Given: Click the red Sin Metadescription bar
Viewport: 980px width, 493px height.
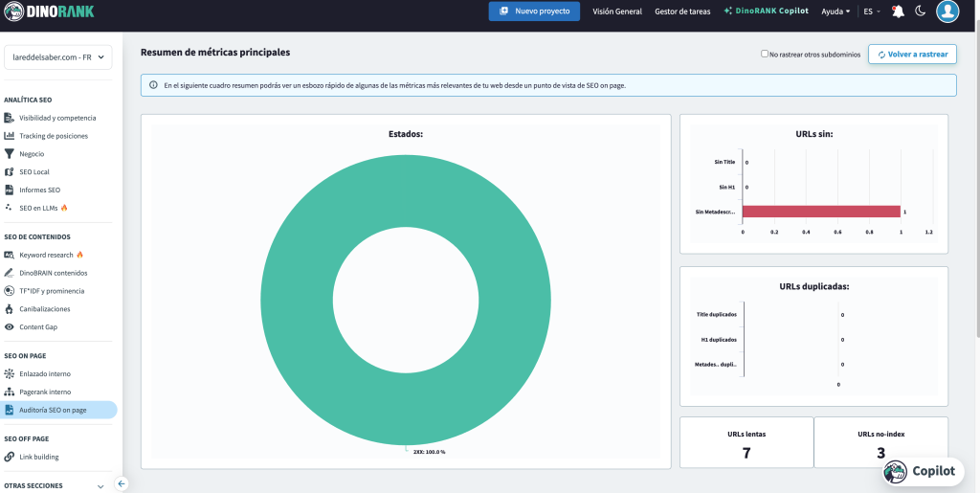Looking at the screenshot, I should [820, 212].
